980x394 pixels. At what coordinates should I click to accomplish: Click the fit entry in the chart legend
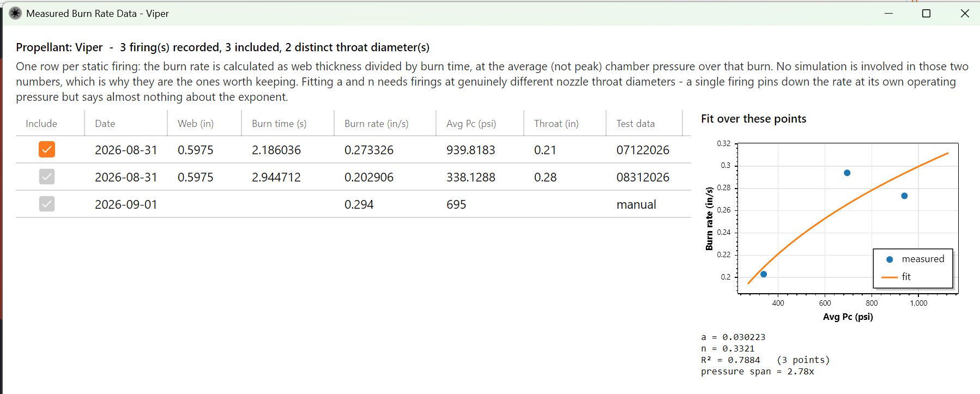897,277
